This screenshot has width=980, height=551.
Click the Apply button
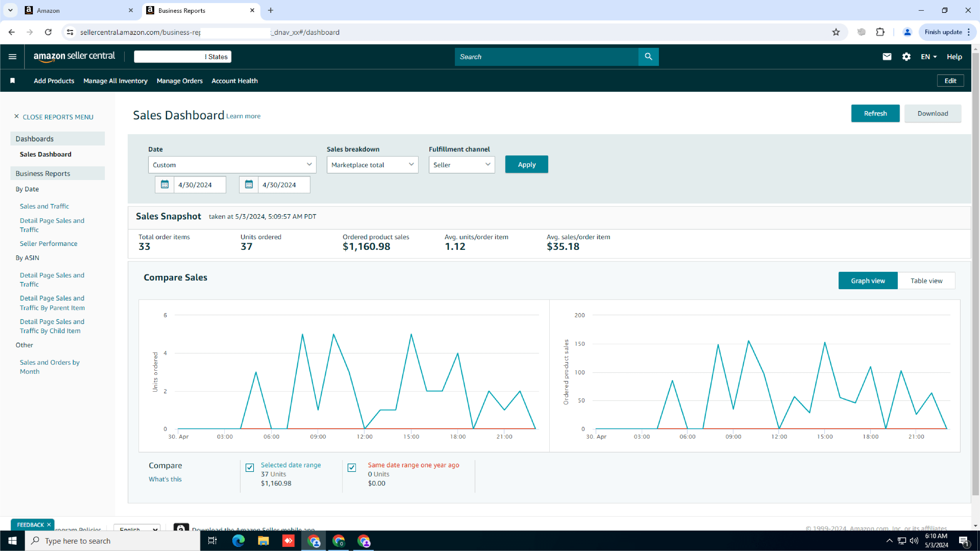point(526,164)
